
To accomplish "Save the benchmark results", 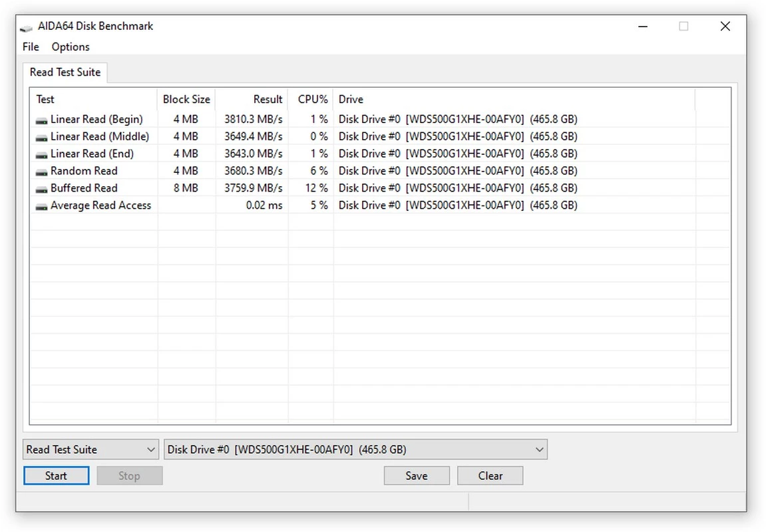I will 417,476.
